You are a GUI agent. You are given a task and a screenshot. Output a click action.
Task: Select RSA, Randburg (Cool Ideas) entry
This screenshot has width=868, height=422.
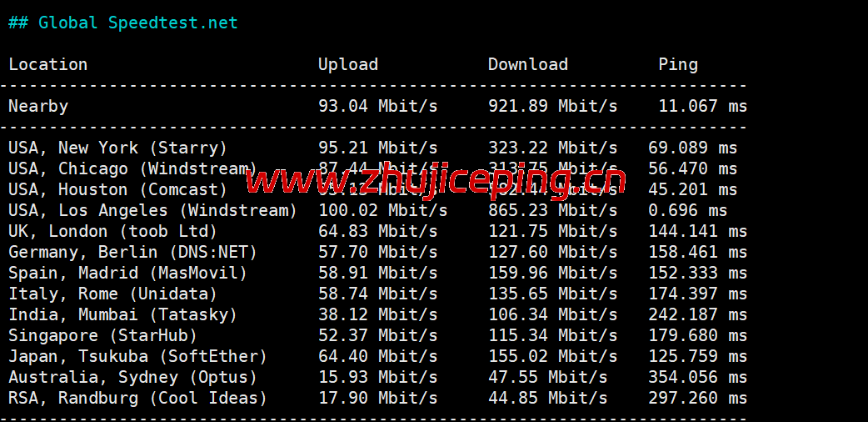[137, 398]
